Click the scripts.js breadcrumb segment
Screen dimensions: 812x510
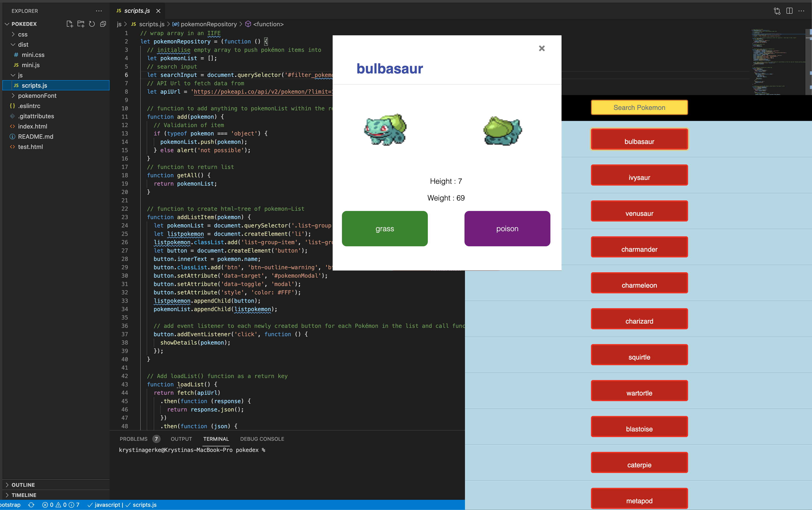148,24
